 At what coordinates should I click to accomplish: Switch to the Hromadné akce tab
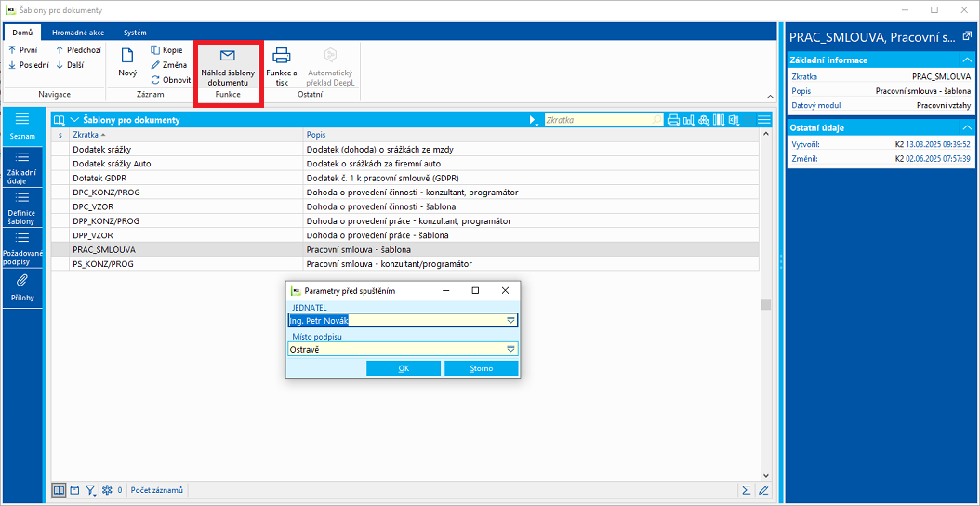pos(78,32)
